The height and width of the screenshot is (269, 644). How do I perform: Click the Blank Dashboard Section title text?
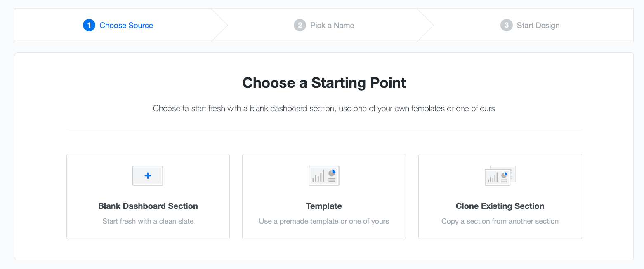148,206
